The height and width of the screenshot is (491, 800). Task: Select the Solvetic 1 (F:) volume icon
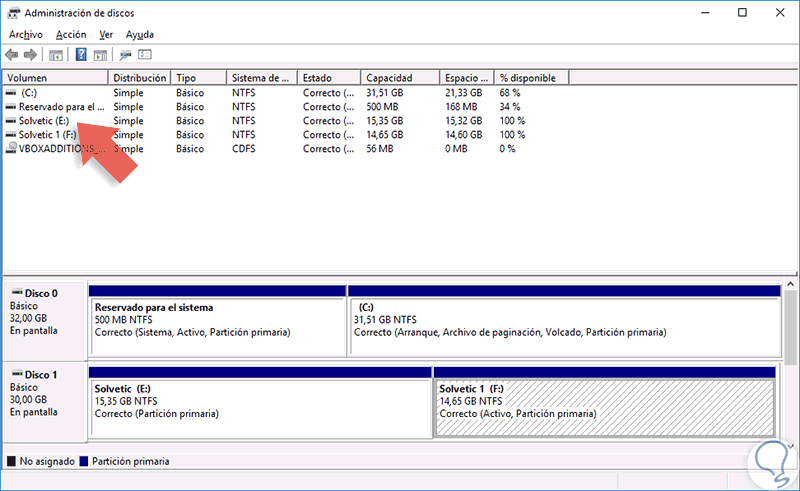[x=11, y=135]
